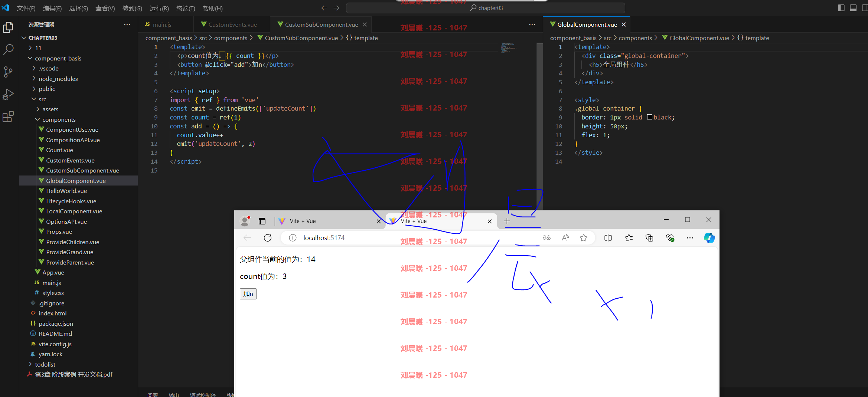Click the black color swatch in CSS
Screen dimensions: 868x397
(x=649, y=117)
